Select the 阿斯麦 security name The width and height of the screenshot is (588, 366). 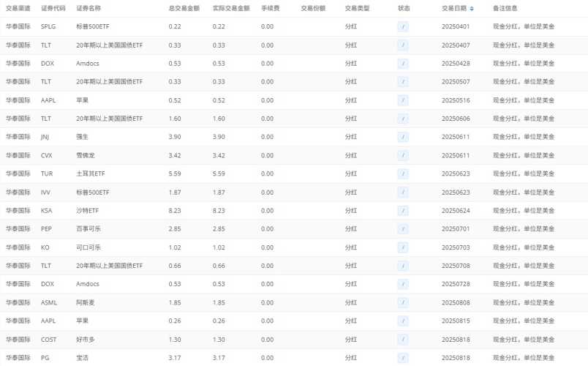pos(86,302)
